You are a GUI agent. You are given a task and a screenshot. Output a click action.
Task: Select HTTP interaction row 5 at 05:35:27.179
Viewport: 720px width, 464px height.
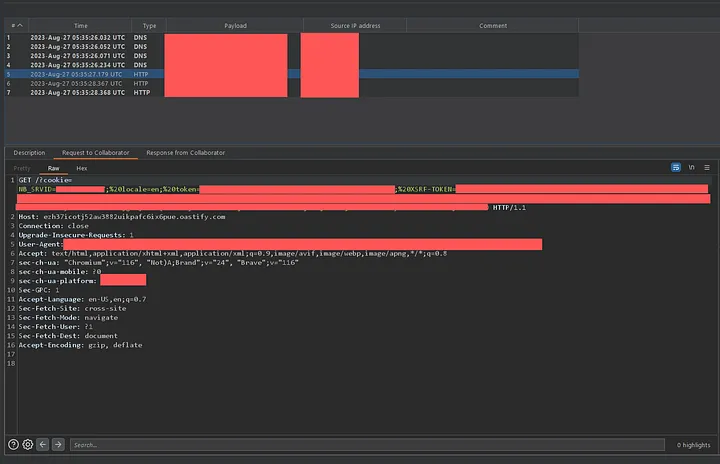point(292,74)
